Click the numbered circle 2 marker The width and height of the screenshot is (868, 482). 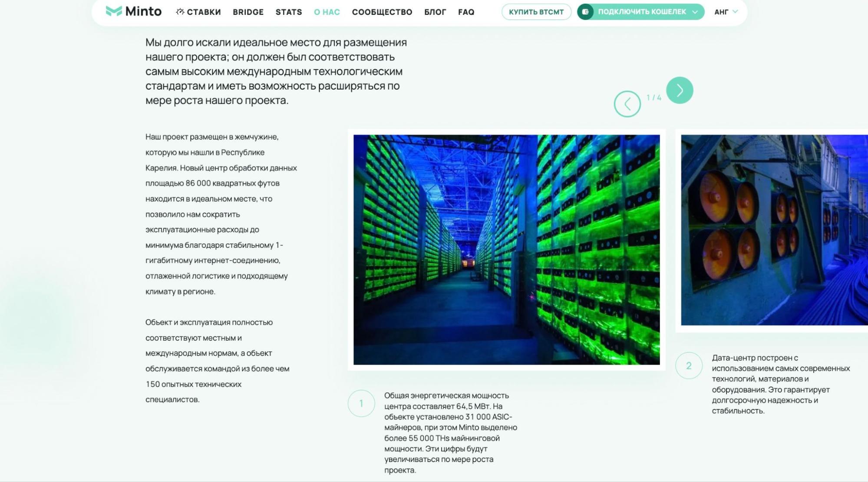point(688,366)
